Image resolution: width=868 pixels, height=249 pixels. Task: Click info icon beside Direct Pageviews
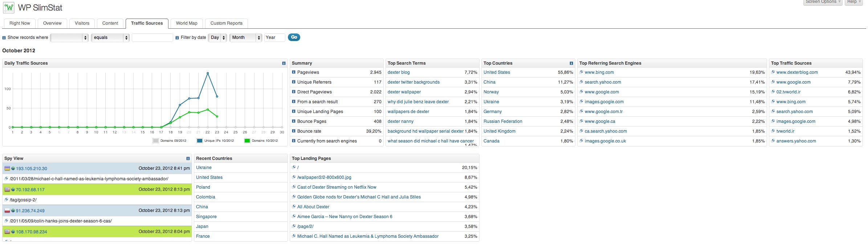pos(294,92)
